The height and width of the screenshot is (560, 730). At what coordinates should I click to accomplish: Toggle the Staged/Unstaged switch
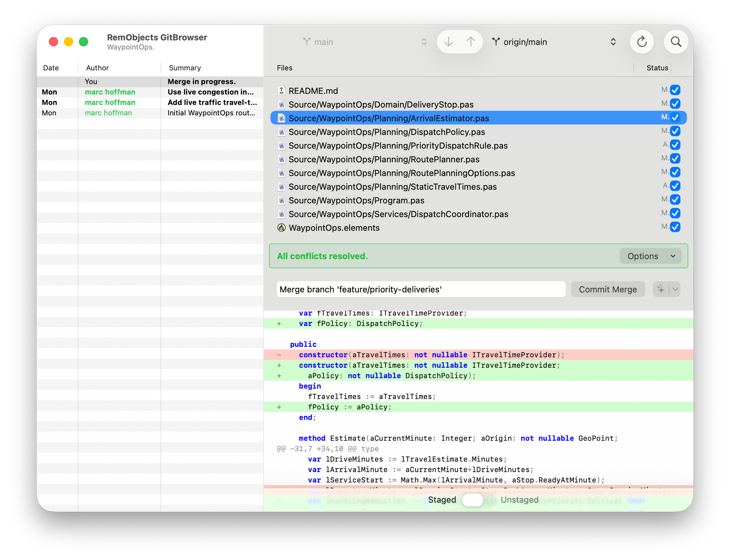click(478, 500)
